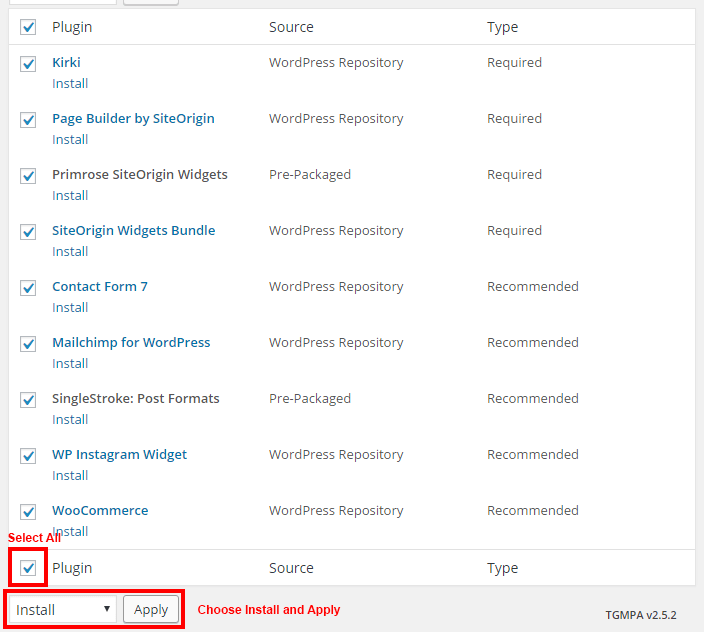This screenshot has height=632, width=704.
Task: Open the WP Instagram Widget link
Action: tap(119, 455)
